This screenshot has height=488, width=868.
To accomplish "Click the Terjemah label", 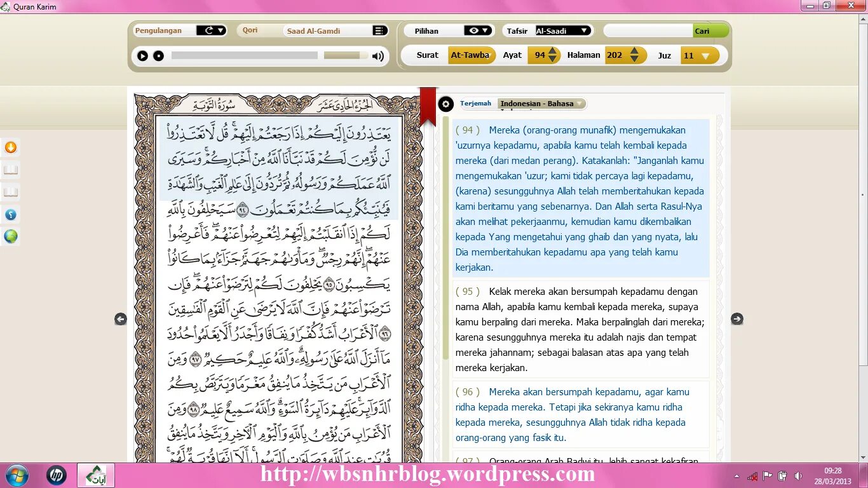I will (x=476, y=103).
